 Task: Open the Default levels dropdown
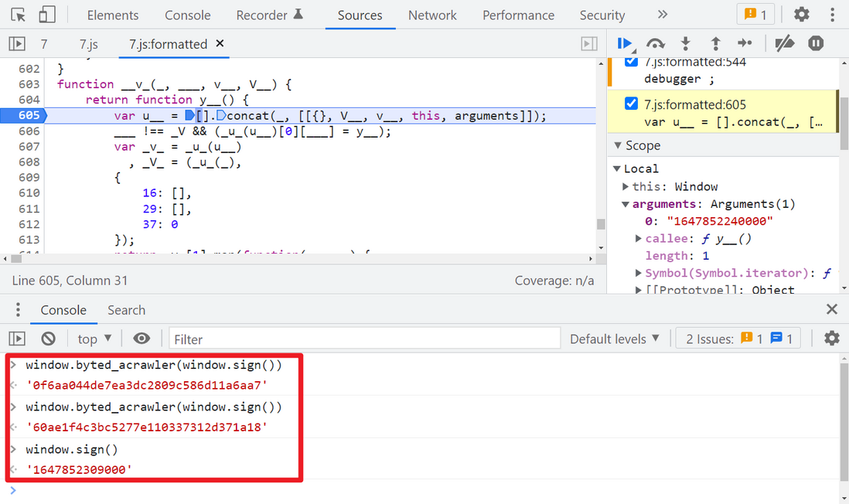615,339
